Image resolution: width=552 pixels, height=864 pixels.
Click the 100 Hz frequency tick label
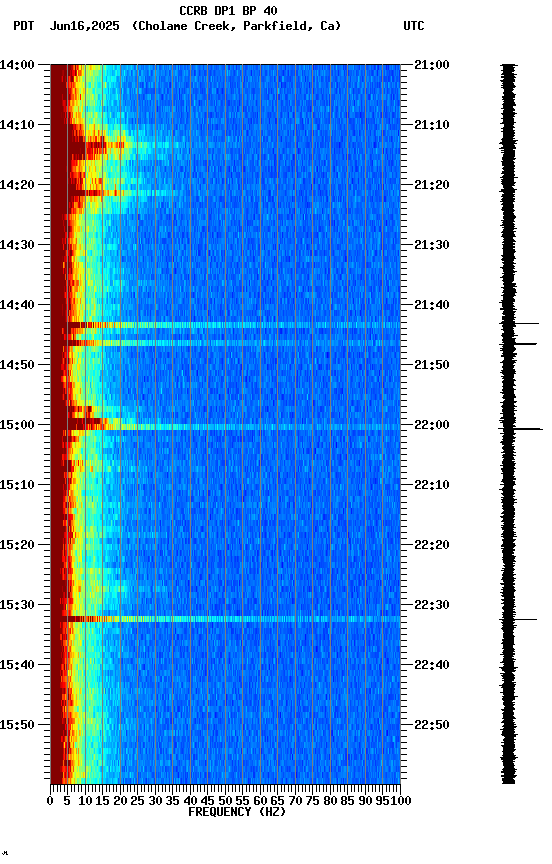[x=401, y=801]
